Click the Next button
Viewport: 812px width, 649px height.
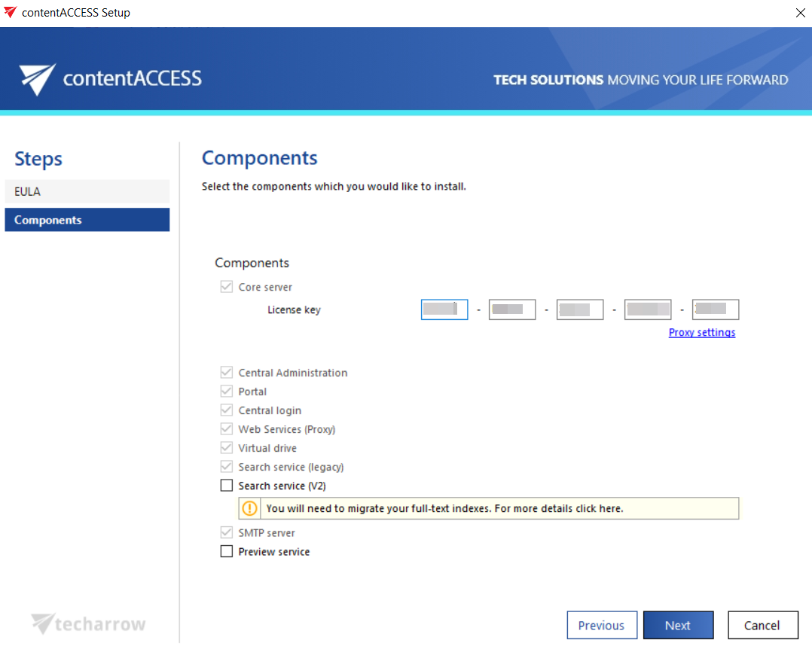tap(677, 625)
